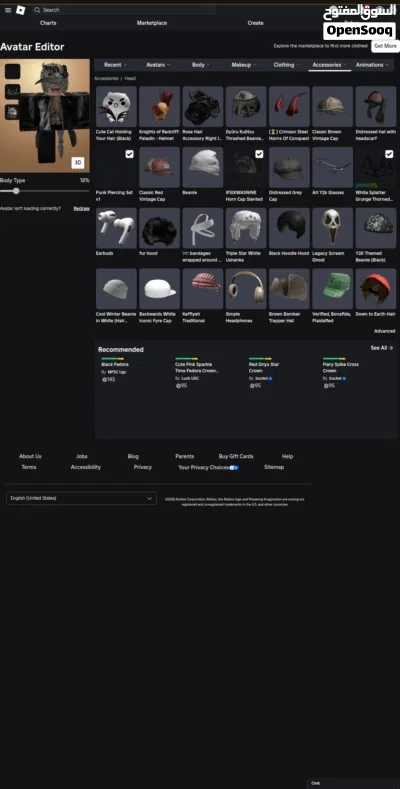Expand the Makeup dropdown
Image resolution: width=400 pixels, height=789 pixels.
click(x=244, y=65)
